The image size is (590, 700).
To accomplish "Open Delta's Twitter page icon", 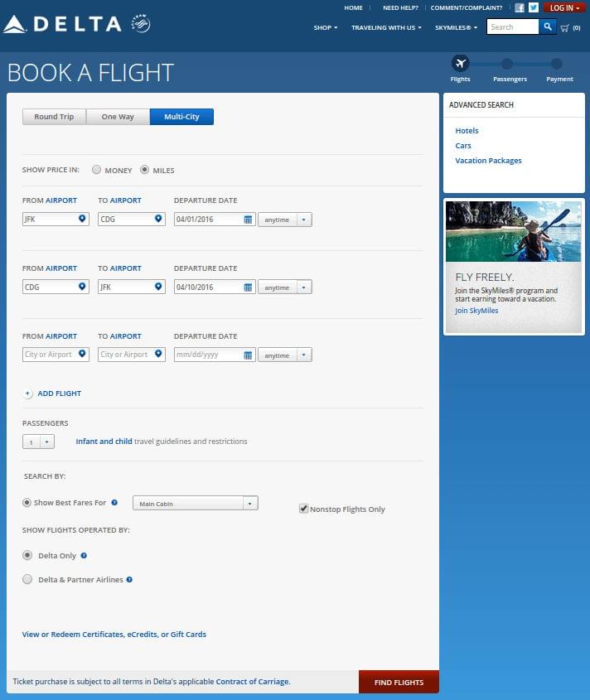I will 534,7.
